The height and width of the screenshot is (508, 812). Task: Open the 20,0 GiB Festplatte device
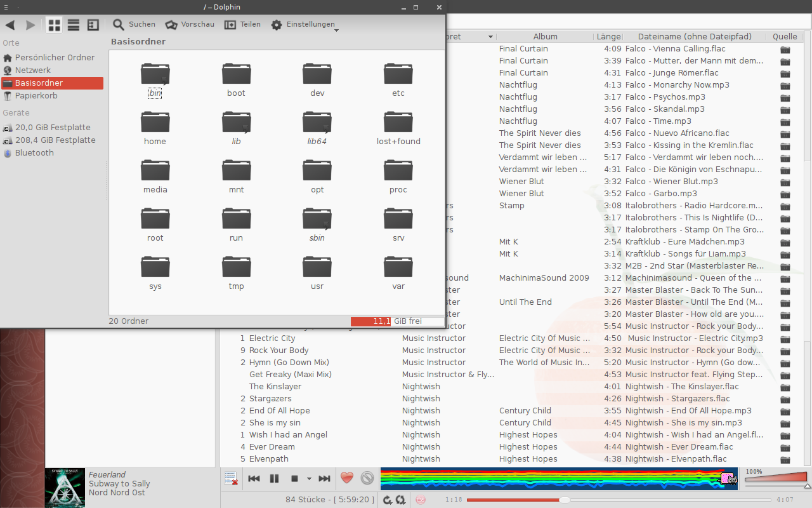[x=52, y=128]
